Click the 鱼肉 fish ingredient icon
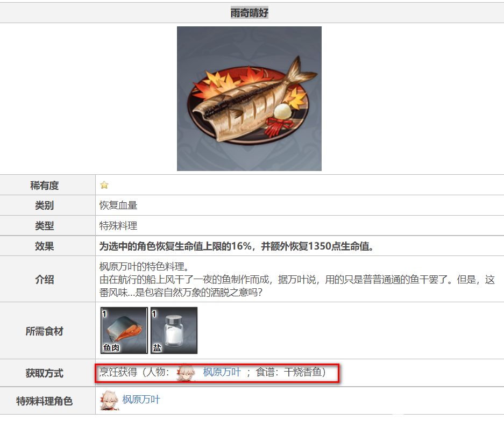The image size is (504, 427). tap(124, 330)
